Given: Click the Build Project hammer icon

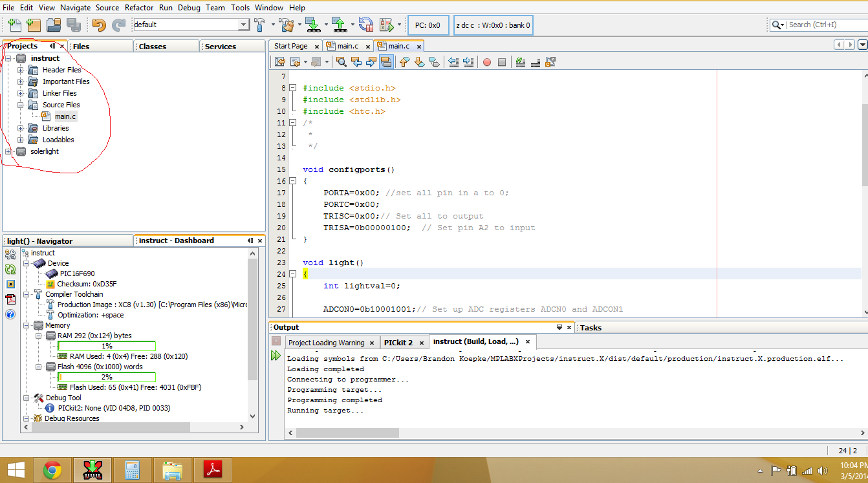Looking at the screenshot, I should tap(260, 25).
